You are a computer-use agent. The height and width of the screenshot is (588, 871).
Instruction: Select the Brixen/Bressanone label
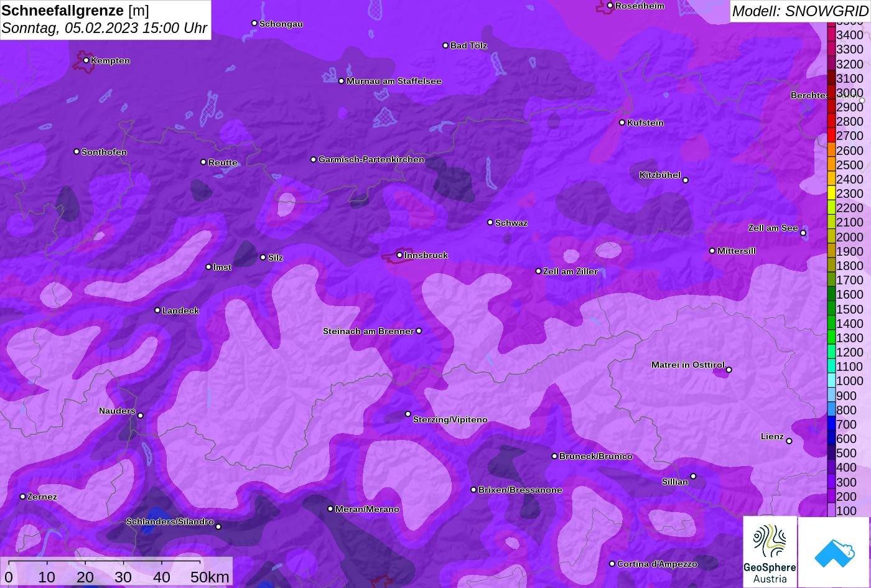click(x=520, y=490)
